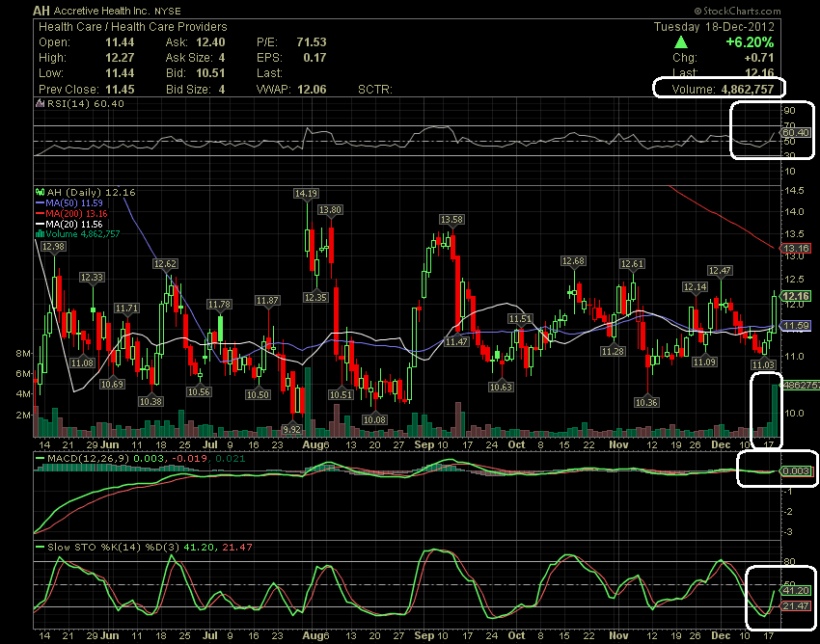Click the blue 11.59 axis tag
820x644 pixels.
[795, 326]
